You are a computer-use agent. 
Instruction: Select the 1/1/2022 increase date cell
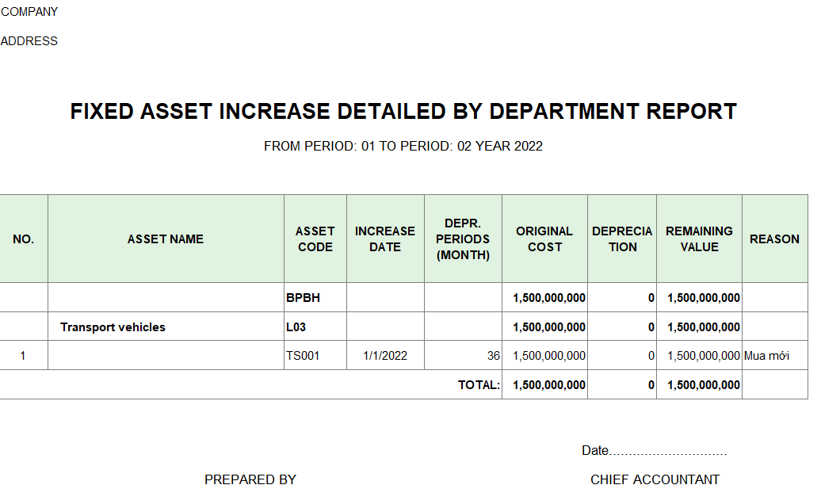point(385,356)
